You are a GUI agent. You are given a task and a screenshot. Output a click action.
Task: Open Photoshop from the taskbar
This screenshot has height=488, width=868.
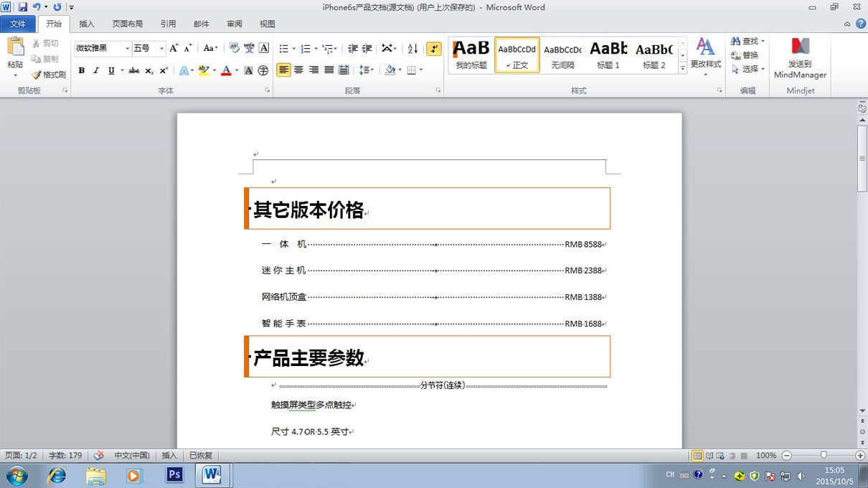coord(174,475)
